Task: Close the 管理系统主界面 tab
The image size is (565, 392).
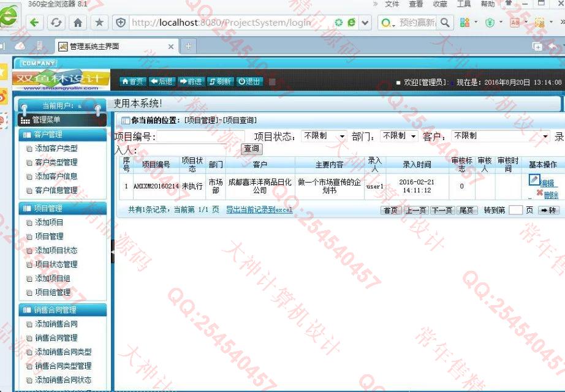Action: (x=171, y=47)
